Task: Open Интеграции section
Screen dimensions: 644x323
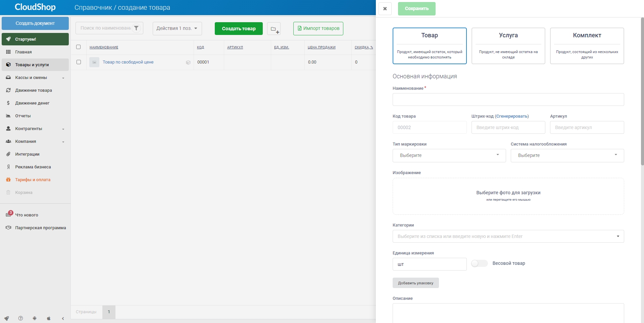Action: pyautogui.click(x=35, y=154)
